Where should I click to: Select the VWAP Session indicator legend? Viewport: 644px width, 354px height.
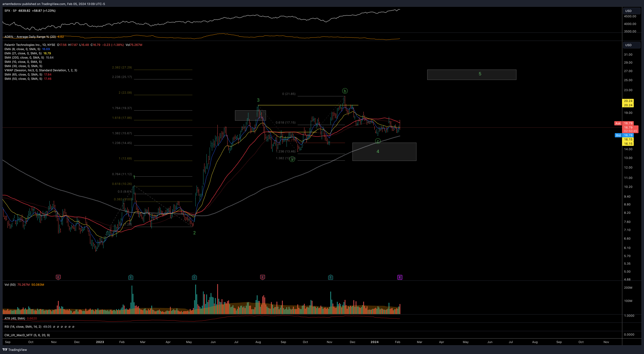(41, 70)
